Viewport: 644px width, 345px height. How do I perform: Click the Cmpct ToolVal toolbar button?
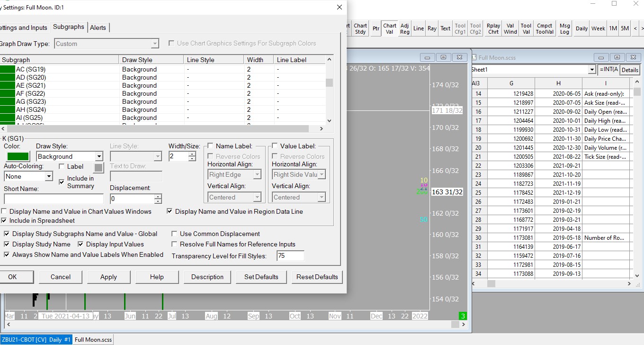click(545, 29)
